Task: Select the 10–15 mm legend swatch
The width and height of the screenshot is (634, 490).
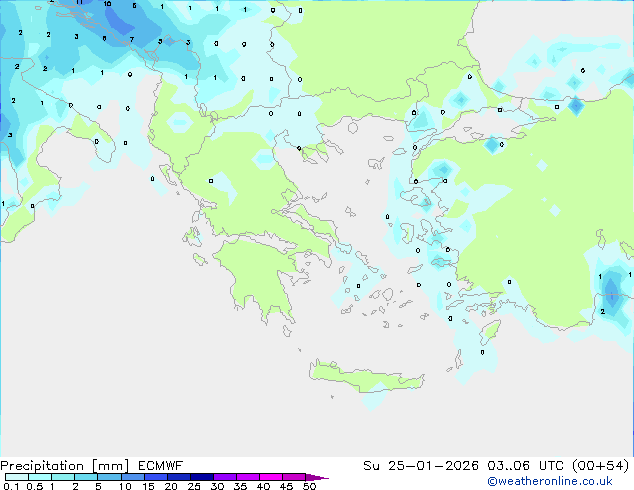Action: pyautogui.click(x=133, y=477)
